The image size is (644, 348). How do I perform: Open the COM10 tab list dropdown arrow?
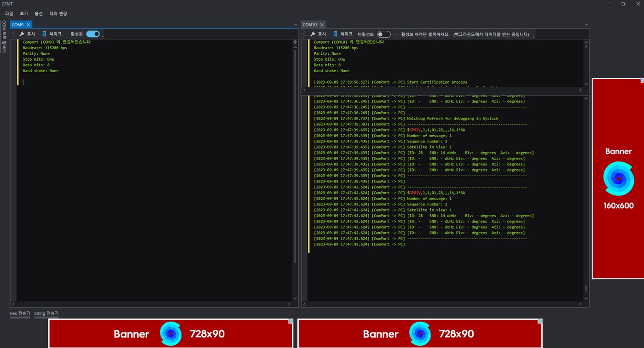point(586,24)
